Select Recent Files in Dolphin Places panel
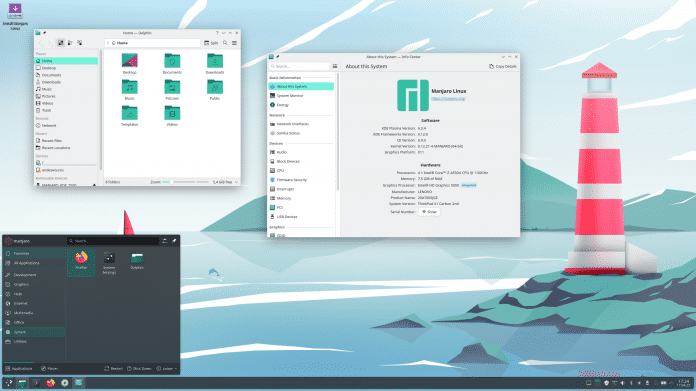The height and width of the screenshot is (391, 696). [x=66, y=141]
